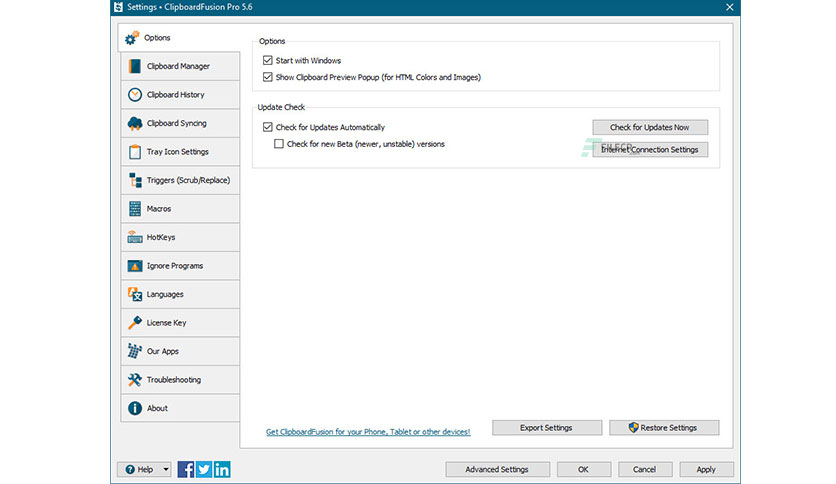The height and width of the screenshot is (484, 836).
Task: Open the Triggers (Scrub/Replace) tab
Action: coord(180,180)
